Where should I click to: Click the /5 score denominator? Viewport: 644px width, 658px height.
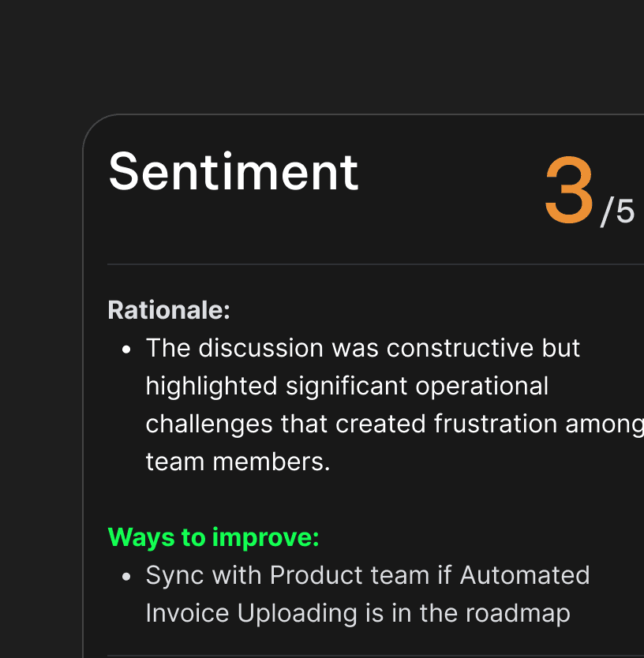pyautogui.click(x=617, y=211)
